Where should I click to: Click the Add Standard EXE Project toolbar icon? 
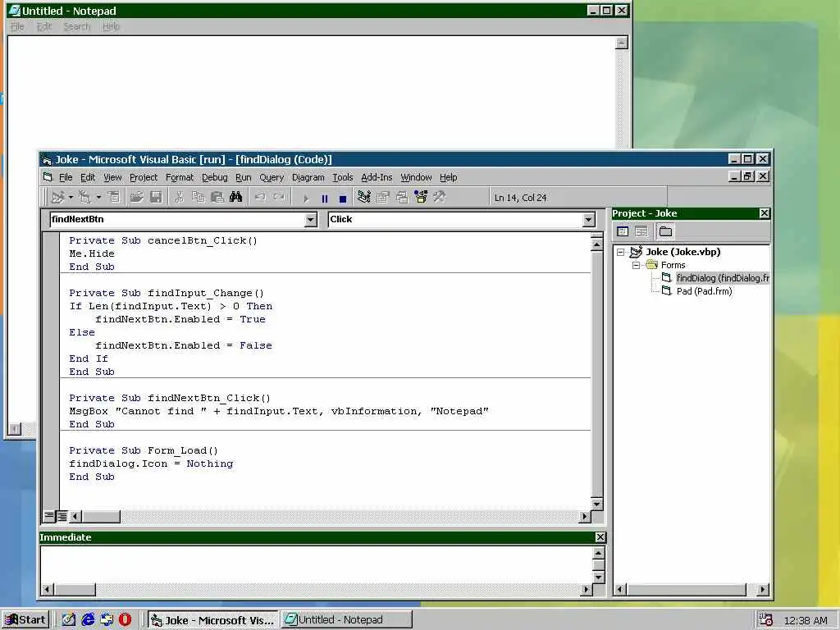[58, 198]
